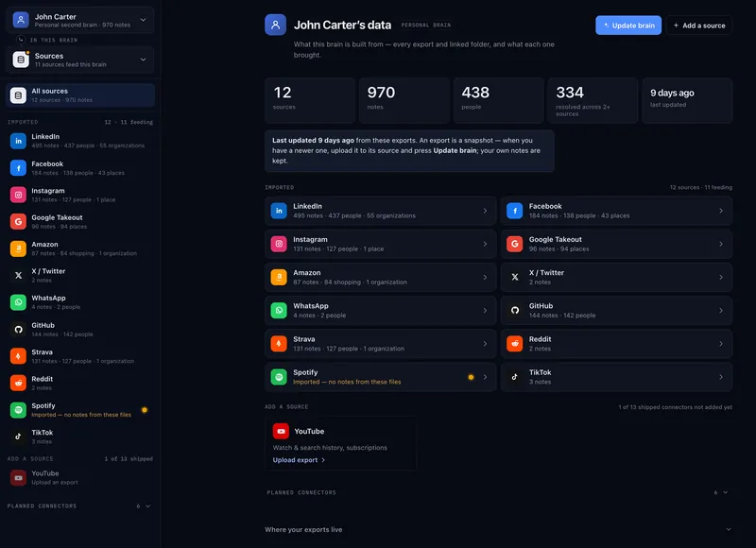
Task: Click the GitHub icon in the left sidebar
Action: point(18,329)
